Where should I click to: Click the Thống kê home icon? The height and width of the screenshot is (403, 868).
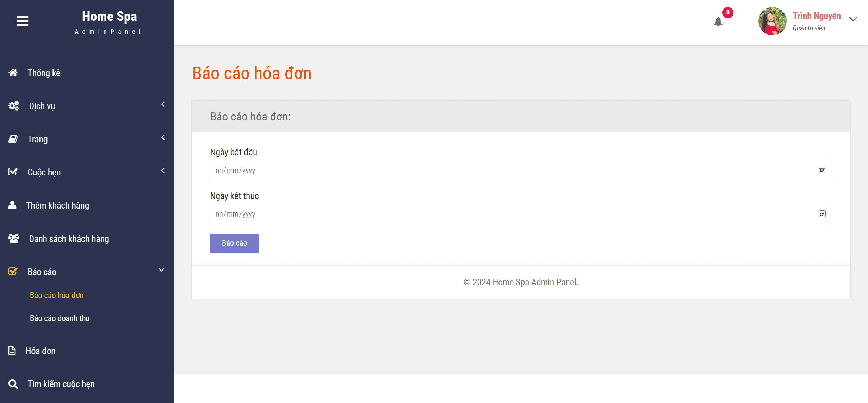coord(13,73)
